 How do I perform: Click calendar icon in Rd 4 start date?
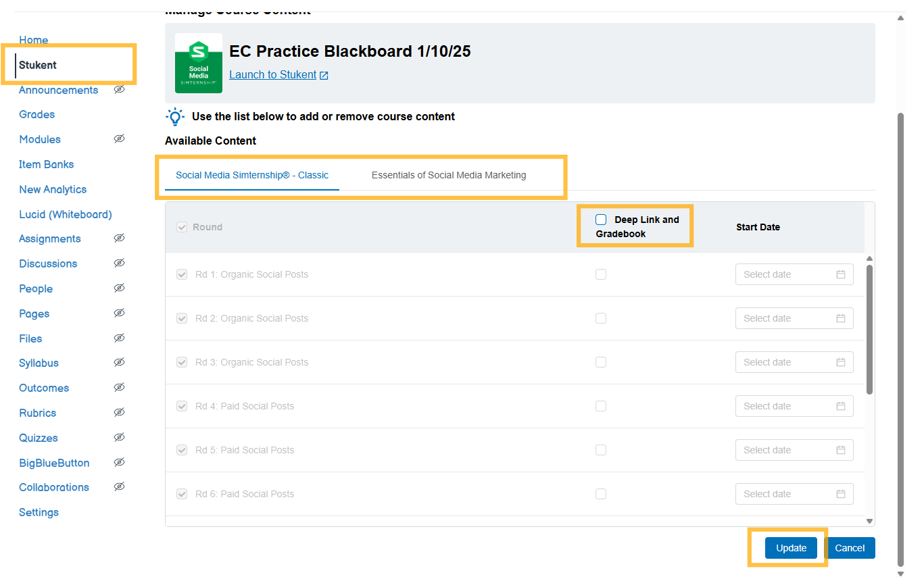point(841,406)
